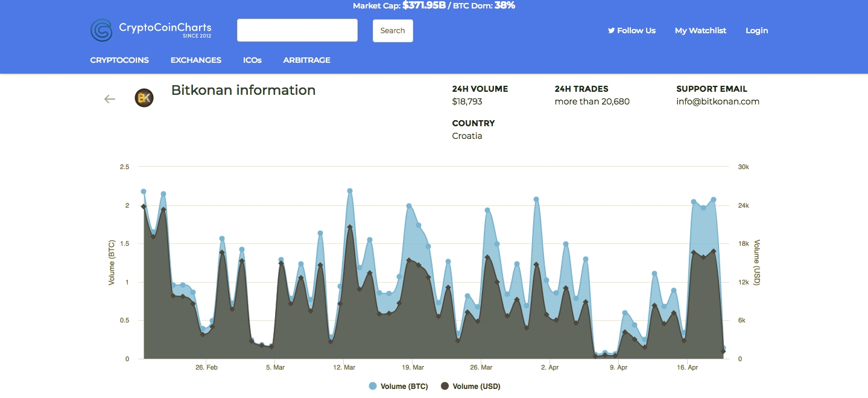
Task: Open My Watchlist
Action: (x=700, y=30)
